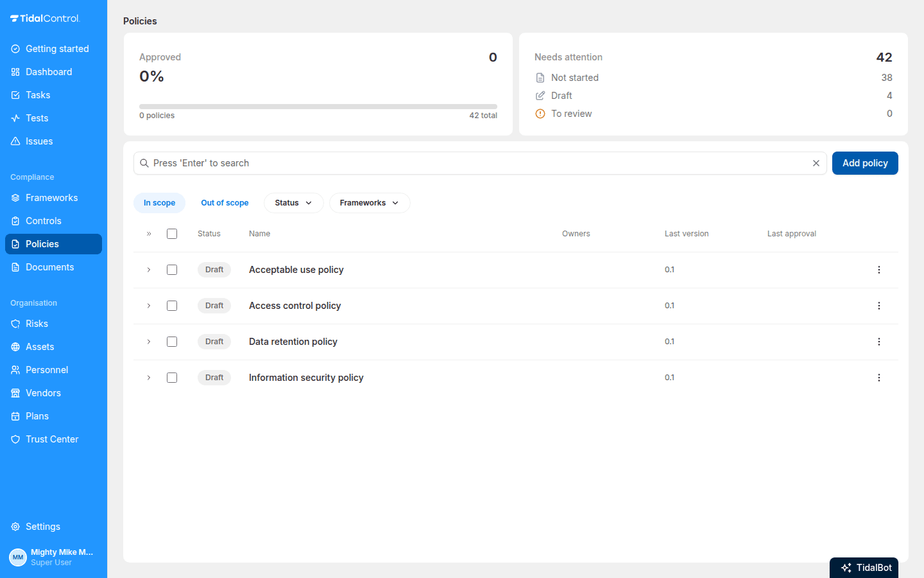This screenshot has width=924, height=578.
Task: Open the Data retention policy link
Action: 293,342
